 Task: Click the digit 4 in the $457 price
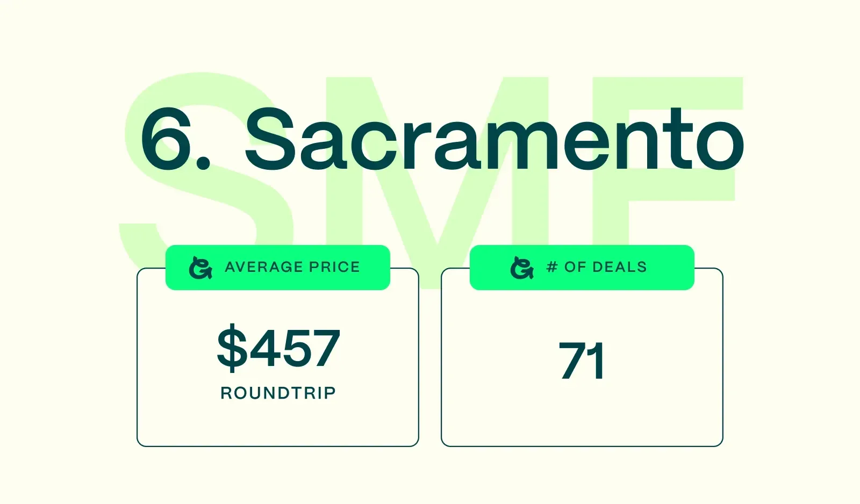pyautogui.click(x=263, y=348)
